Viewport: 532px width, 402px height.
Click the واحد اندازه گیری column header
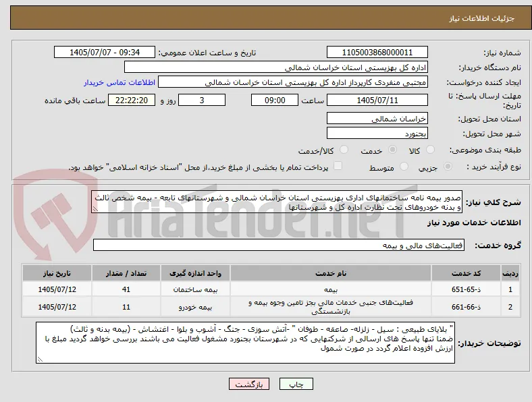pos(195,273)
